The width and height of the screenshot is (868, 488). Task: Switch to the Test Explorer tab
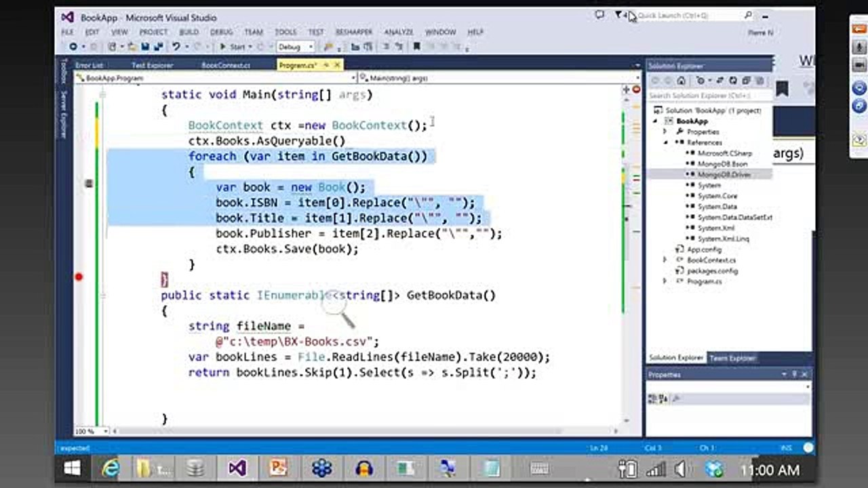tap(152, 65)
